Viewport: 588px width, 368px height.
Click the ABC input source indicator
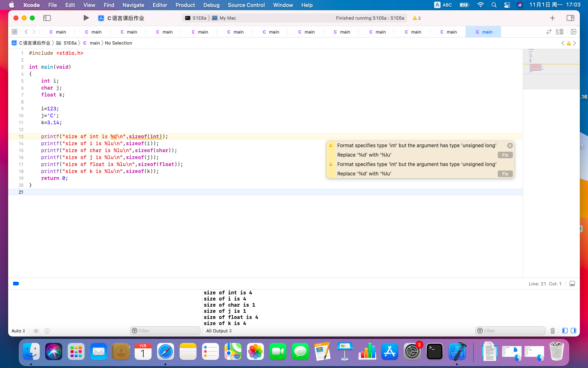coord(443,5)
